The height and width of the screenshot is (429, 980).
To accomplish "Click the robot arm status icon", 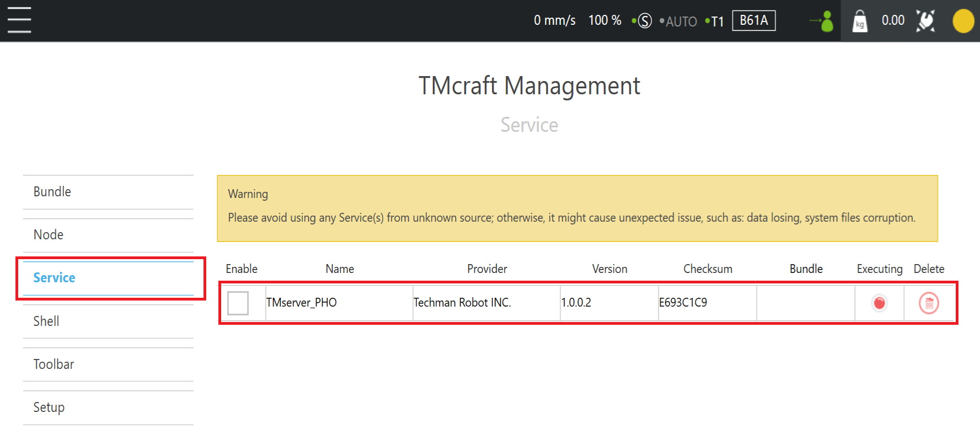I will click(926, 21).
